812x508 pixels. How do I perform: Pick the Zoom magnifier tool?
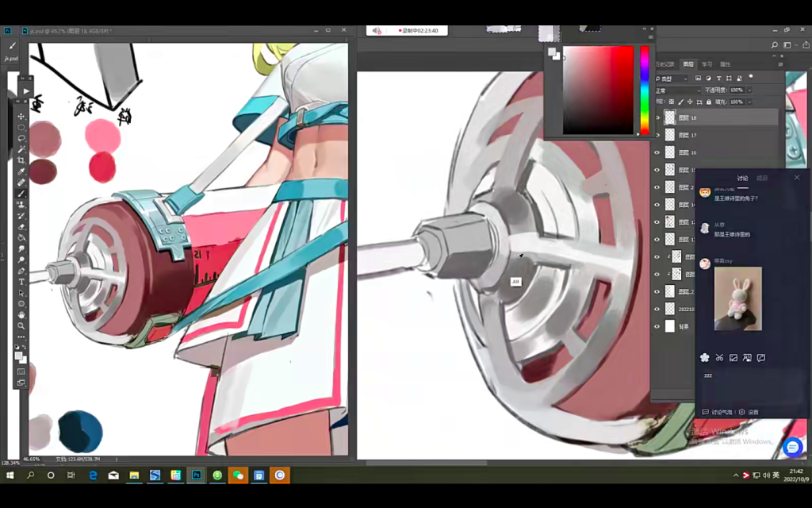click(x=21, y=325)
